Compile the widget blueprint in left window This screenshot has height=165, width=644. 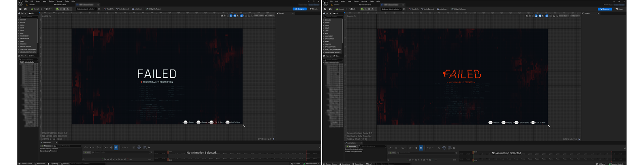pyautogui.click(x=35, y=9)
